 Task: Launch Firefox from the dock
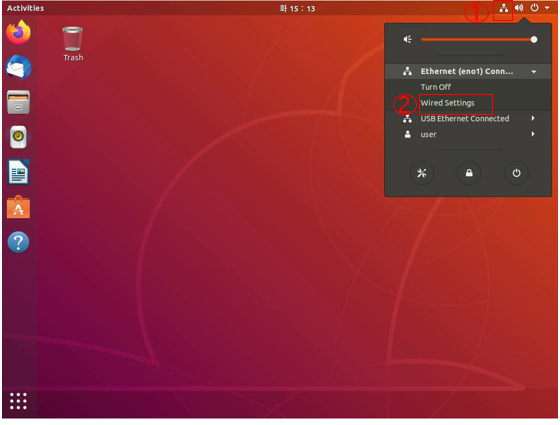coord(18,32)
